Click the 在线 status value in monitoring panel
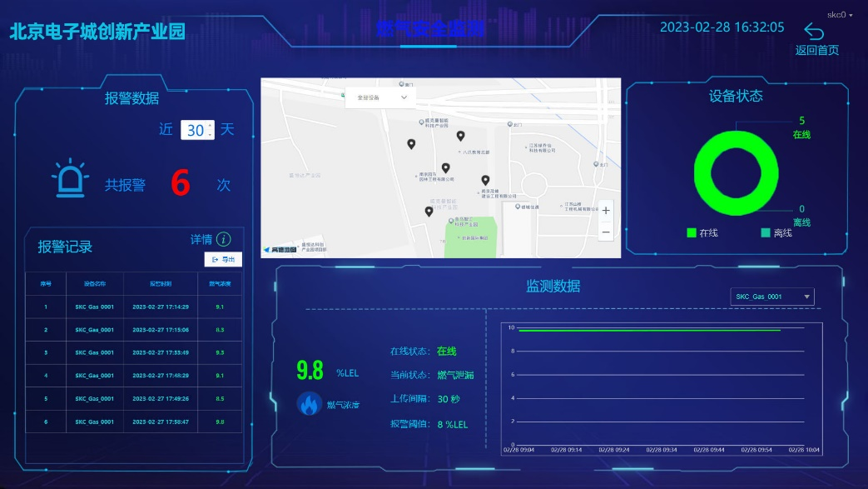Screen dimensions: 868x489 446,351
